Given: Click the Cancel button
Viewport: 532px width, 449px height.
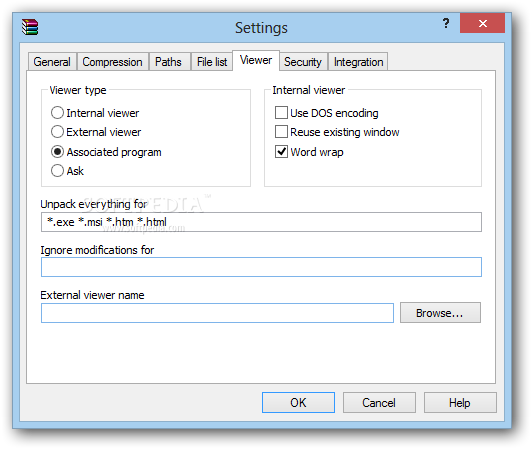Looking at the screenshot, I should 379,403.
